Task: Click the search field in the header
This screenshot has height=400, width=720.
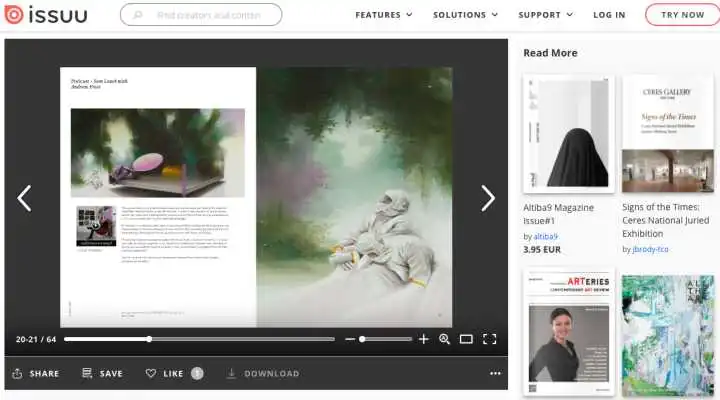Action: click(x=201, y=15)
